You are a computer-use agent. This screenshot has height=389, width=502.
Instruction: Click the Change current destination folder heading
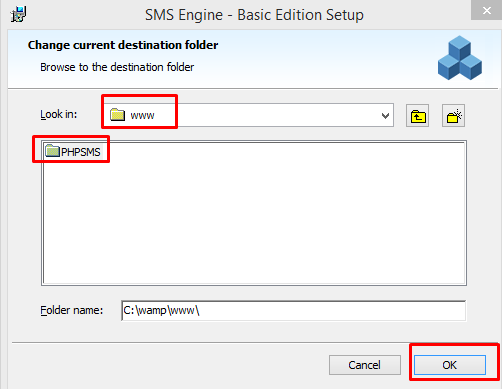[123, 45]
